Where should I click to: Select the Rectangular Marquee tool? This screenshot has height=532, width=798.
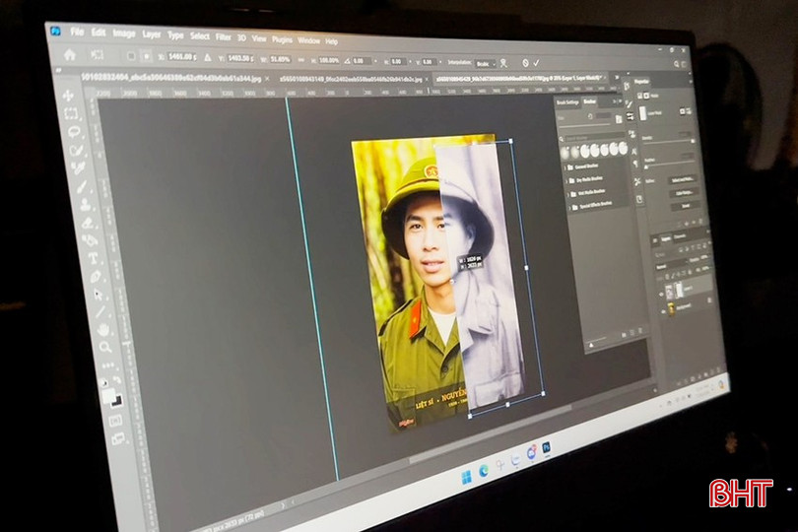tap(71, 114)
